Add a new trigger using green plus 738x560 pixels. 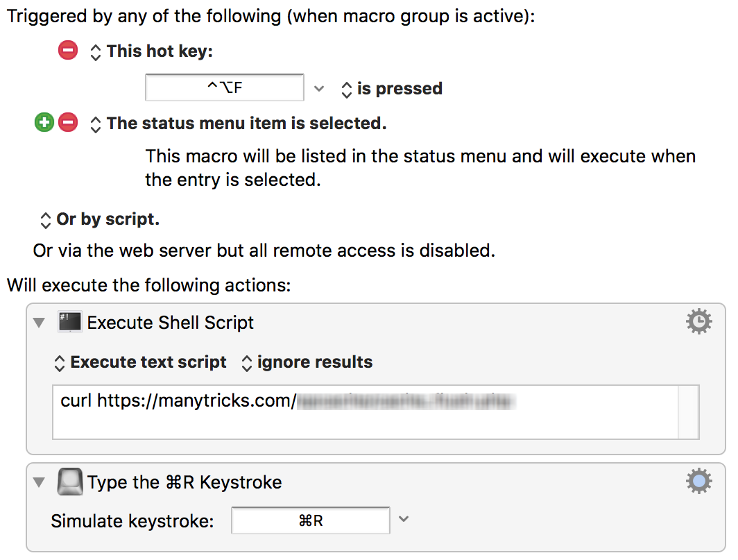pos(44,122)
